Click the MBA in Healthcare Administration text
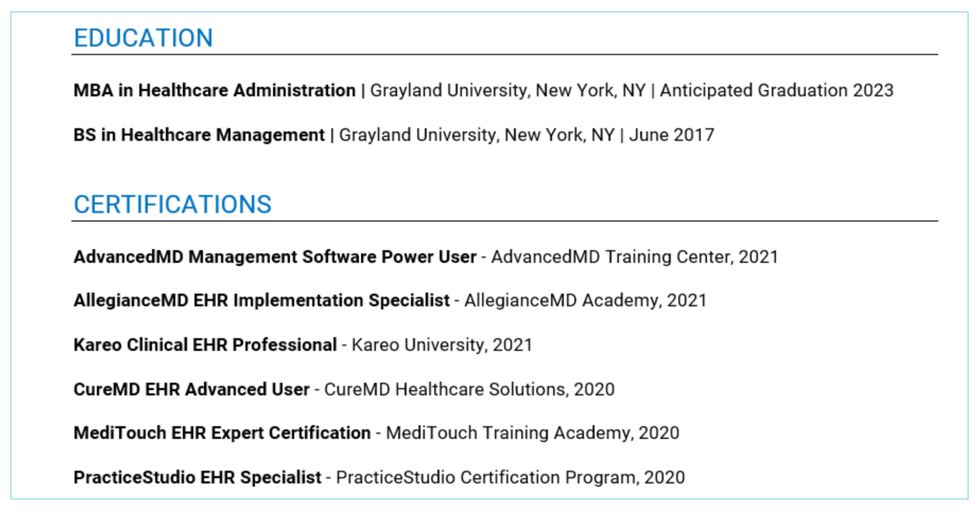This screenshot has width=980, height=514. [214, 91]
